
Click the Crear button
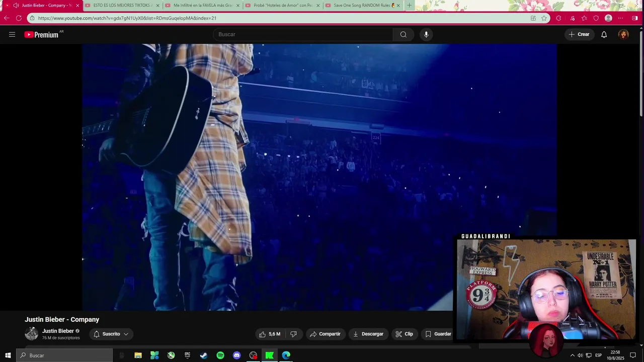(579, 34)
